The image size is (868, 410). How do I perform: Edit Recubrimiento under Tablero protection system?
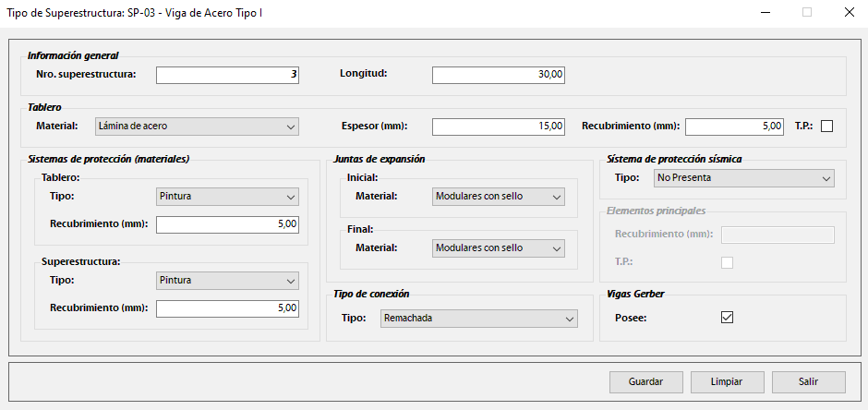pos(227,224)
